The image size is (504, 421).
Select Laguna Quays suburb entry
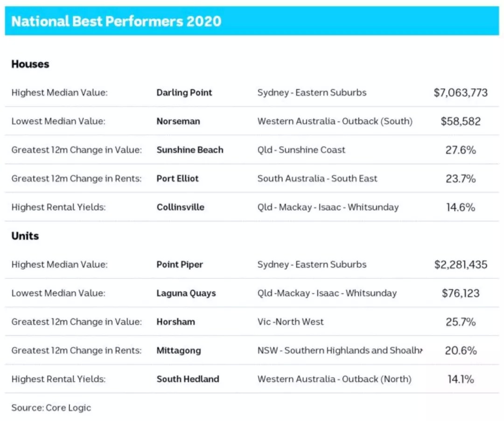[x=186, y=293]
